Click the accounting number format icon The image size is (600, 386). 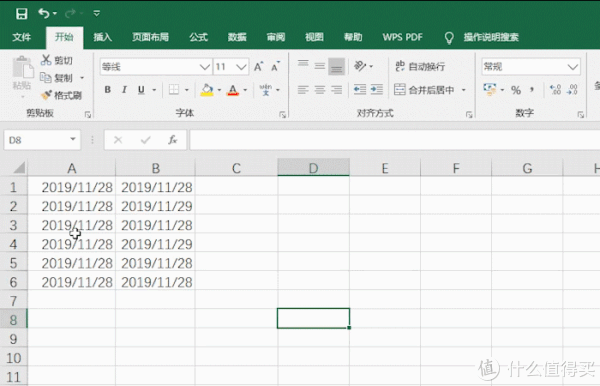[x=489, y=90]
